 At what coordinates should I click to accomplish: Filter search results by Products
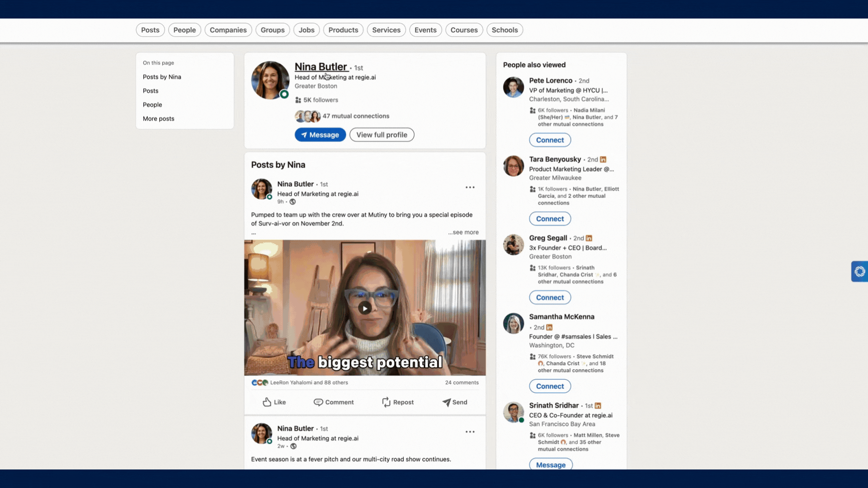343,30
